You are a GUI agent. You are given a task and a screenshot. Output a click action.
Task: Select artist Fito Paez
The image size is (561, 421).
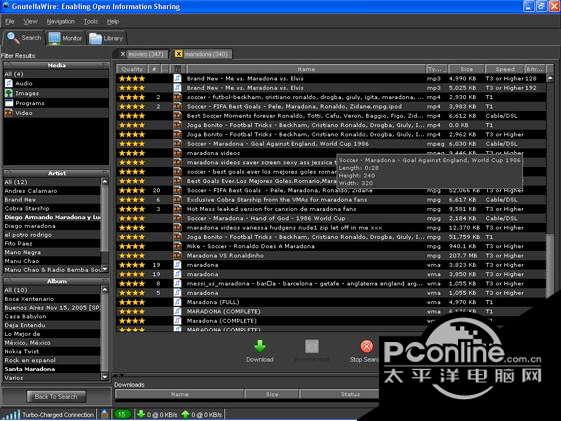52,244
